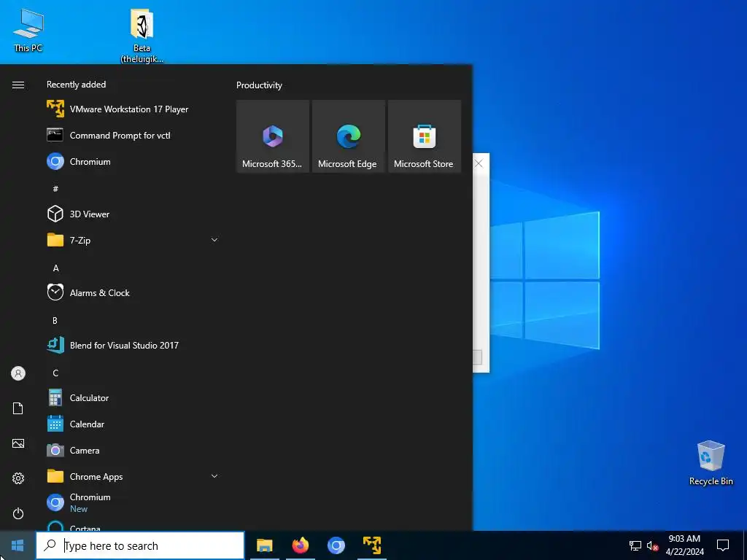The image size is (747, 560).
Task: Open the Microsoft 365 tile
Action: pos(273,136)
